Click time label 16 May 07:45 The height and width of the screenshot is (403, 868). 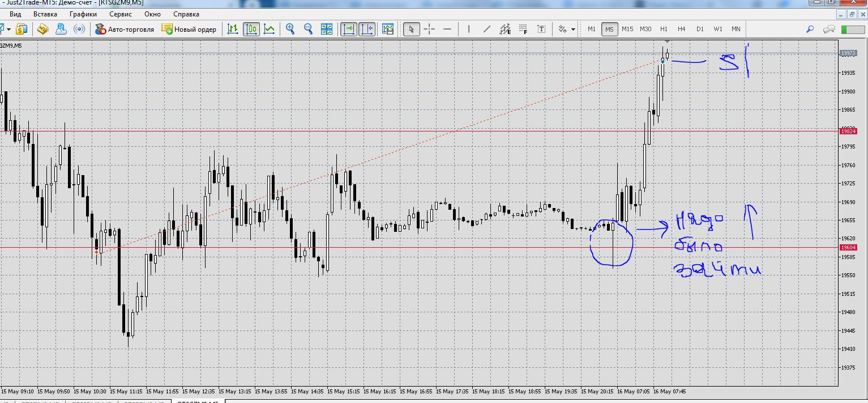(x=669, y=392)
